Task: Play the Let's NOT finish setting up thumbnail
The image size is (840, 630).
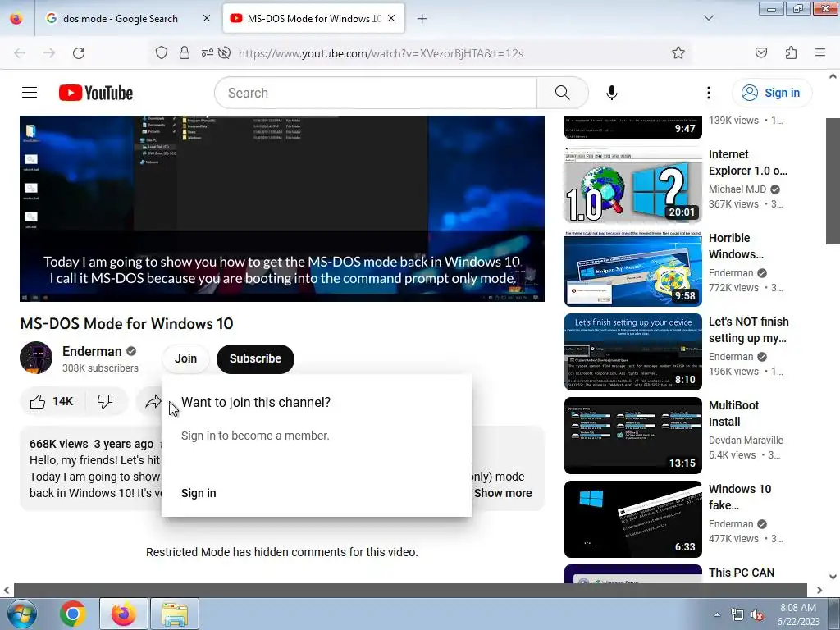Action: 632,351
